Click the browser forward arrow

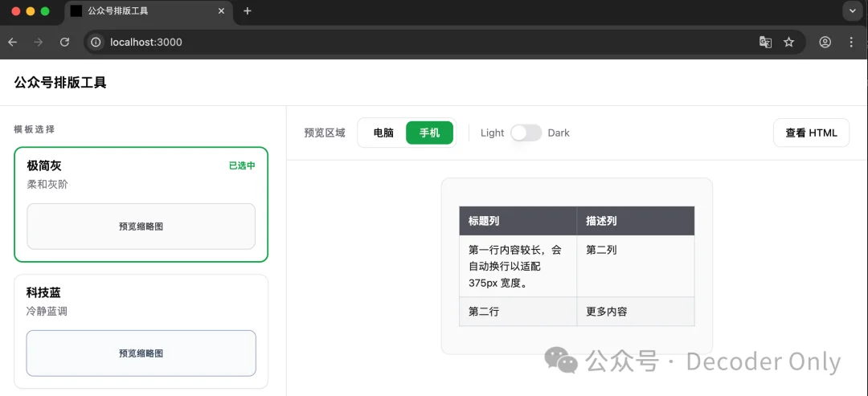pos(39,42)
